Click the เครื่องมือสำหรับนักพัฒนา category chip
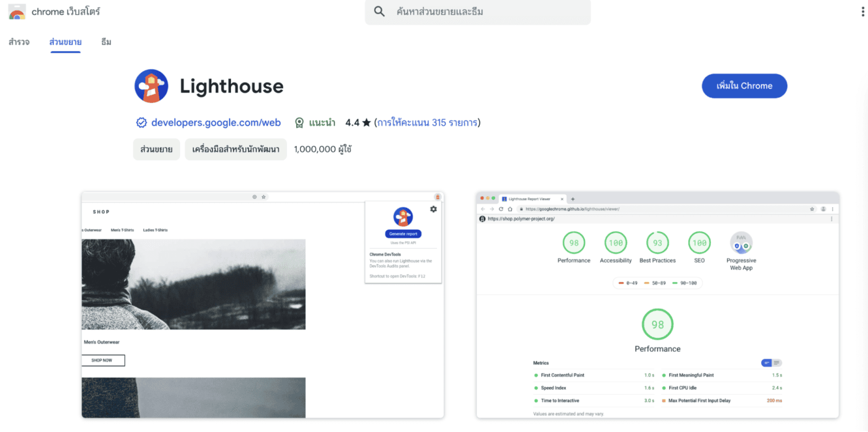 click(x=236, y=149)
